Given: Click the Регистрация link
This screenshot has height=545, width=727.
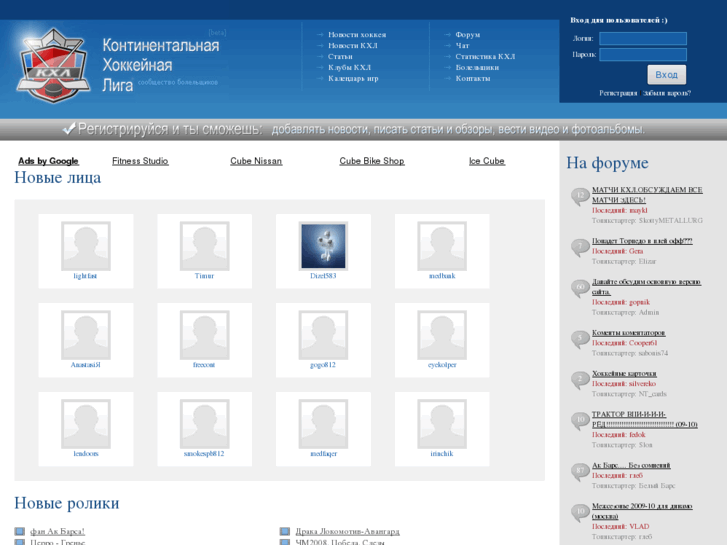Looking at the screenshot, I should click(618, 93).
